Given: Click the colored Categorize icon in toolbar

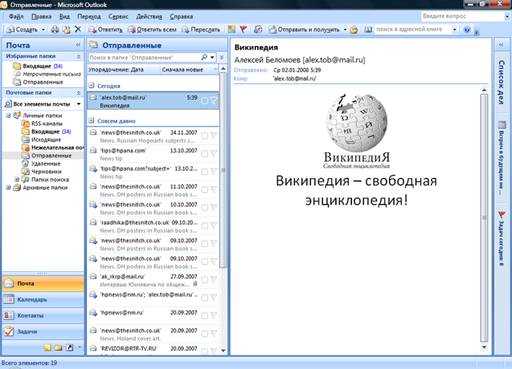Looking at the screenshot, I should [x=231, y=30].
